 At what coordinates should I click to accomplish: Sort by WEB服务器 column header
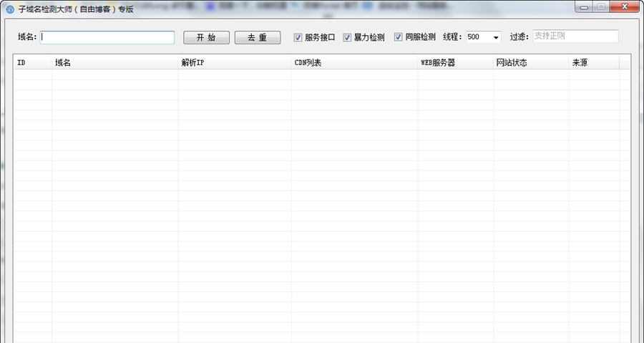[x=456, y=63]
